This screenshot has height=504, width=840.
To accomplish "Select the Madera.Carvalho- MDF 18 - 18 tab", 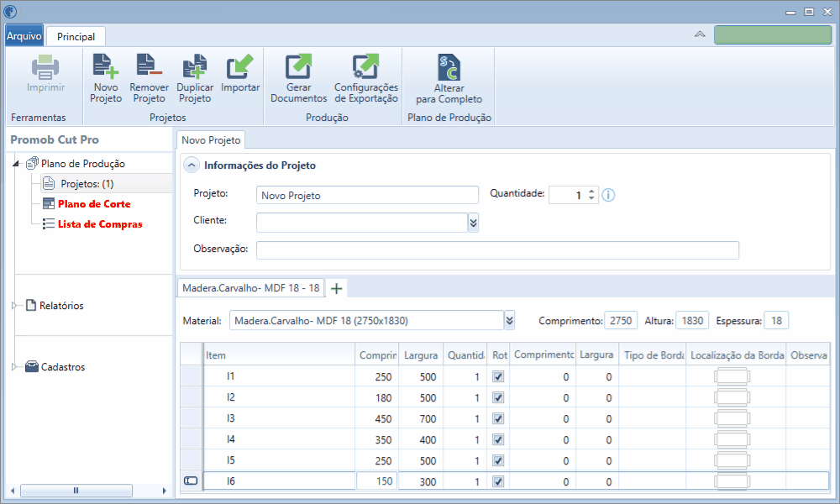I will [x=250, y=288].
